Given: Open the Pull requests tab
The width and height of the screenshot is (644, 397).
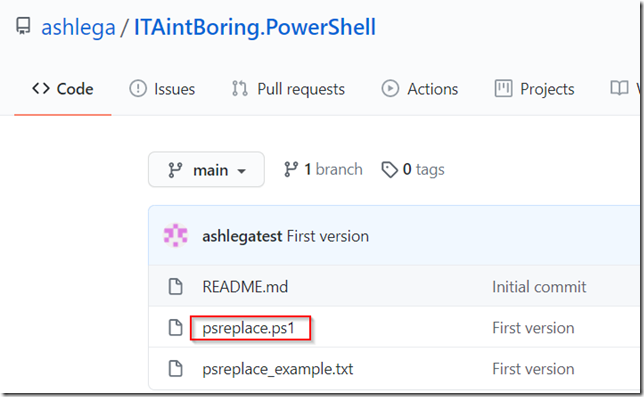Looking at the screenshot, I should [x=288, y=89].
